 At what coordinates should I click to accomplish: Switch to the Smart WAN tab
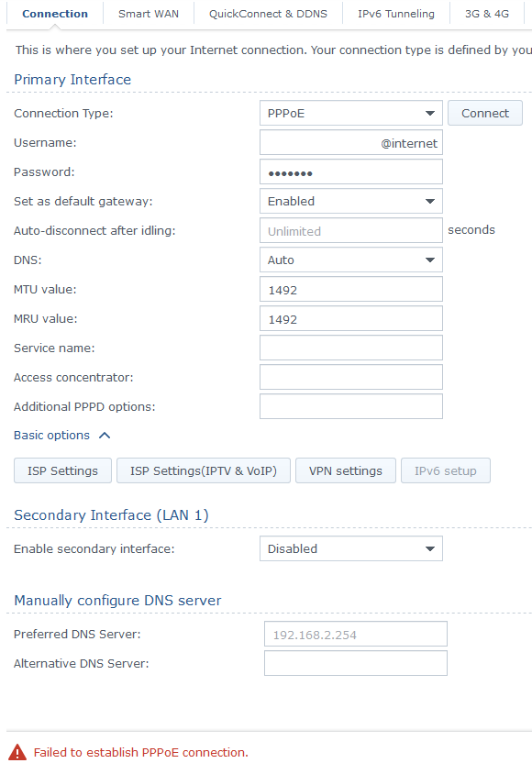point(149,14)
